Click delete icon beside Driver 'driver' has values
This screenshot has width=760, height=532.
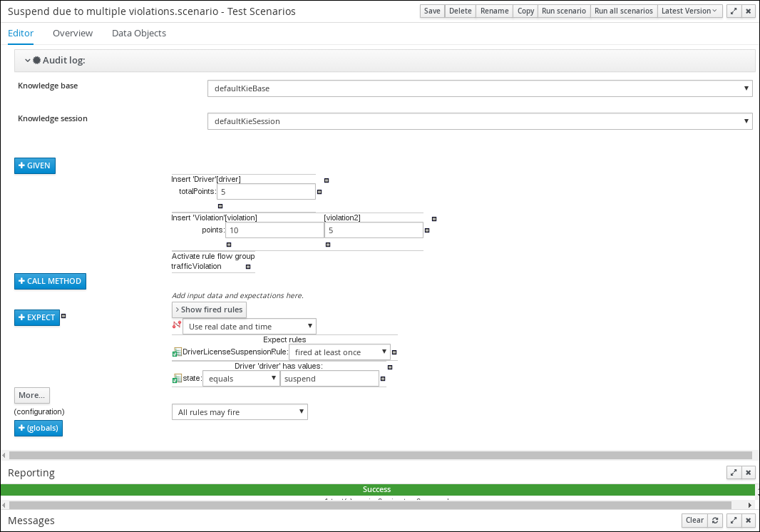tap(390, 367)
